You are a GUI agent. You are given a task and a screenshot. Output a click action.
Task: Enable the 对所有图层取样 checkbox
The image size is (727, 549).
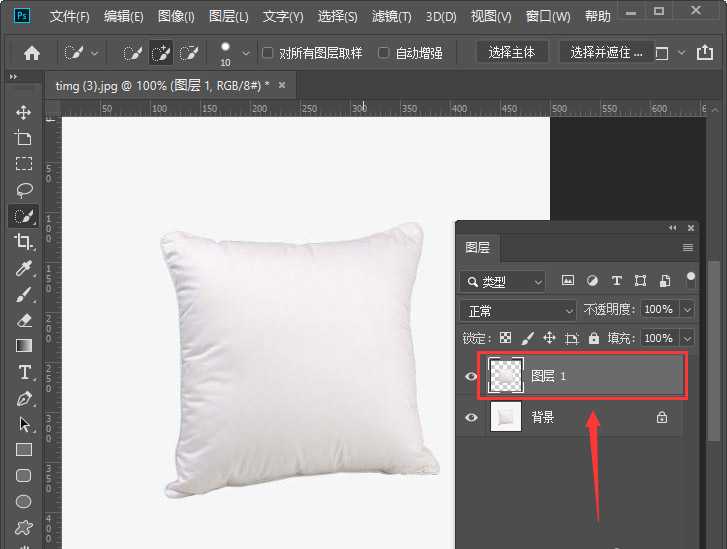(x=267, y=53)
